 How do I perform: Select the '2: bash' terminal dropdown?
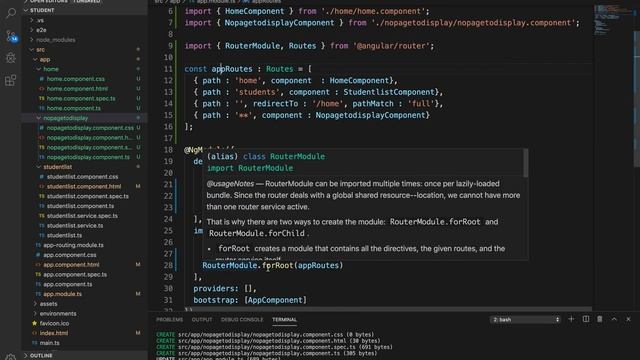pos(525,320)
